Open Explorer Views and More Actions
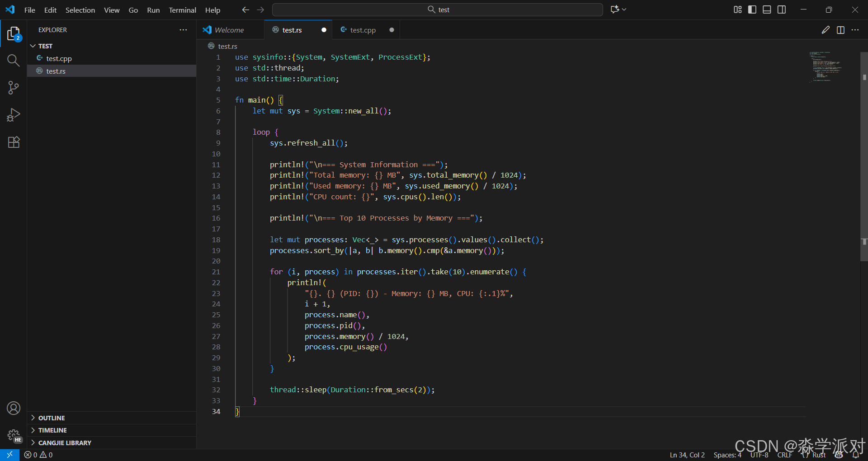The image size is (868, 461). coord(183,30)
